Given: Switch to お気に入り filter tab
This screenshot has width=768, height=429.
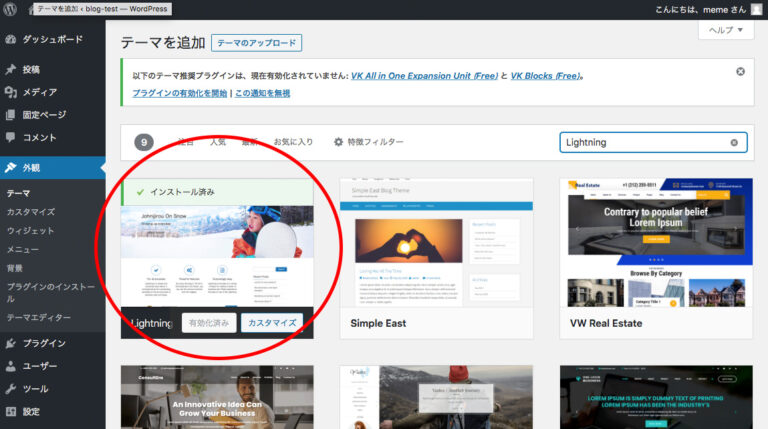Looking at the screenshot, I should [x=293, y=142].
